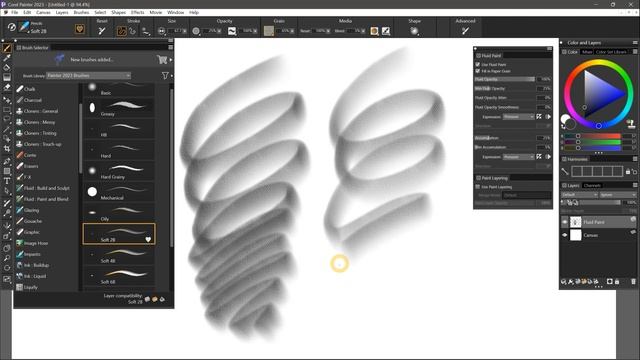Choose the Hard Grainy brush variant
This screenshot has width=640, height=360.
[119, 171]
